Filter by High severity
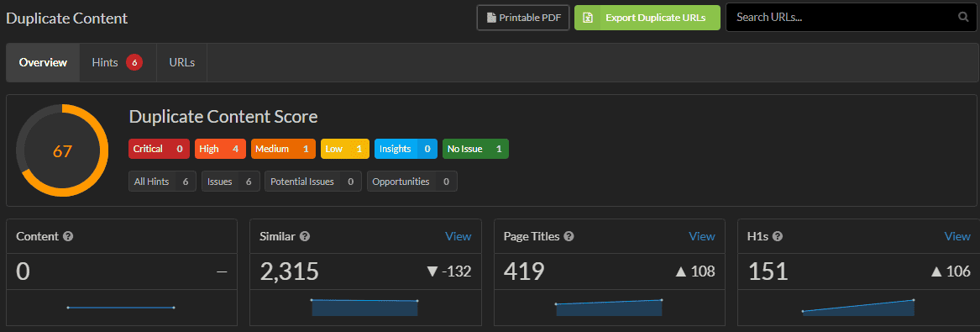Screen dimensions: 980x332 coord(221,149)
